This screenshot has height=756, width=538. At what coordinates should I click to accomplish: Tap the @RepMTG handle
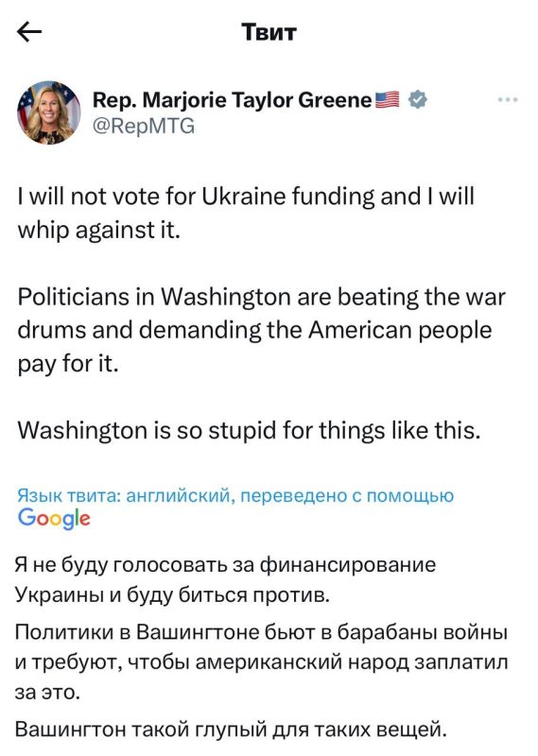144,127
